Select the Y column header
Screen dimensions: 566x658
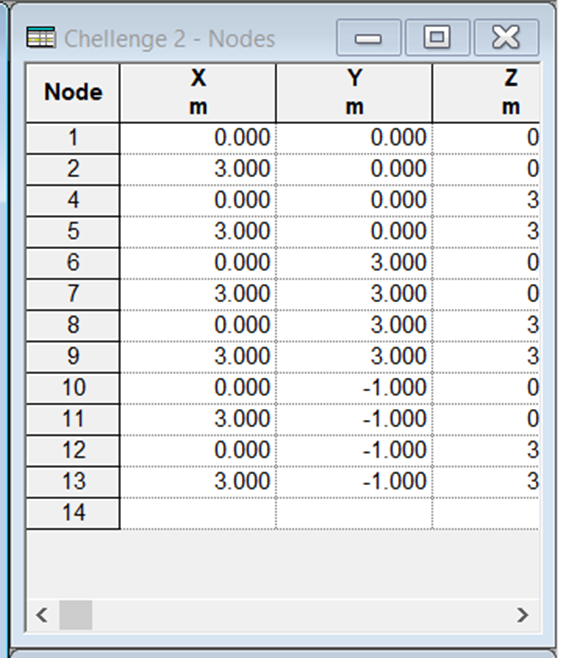click(x=355, y=93)
